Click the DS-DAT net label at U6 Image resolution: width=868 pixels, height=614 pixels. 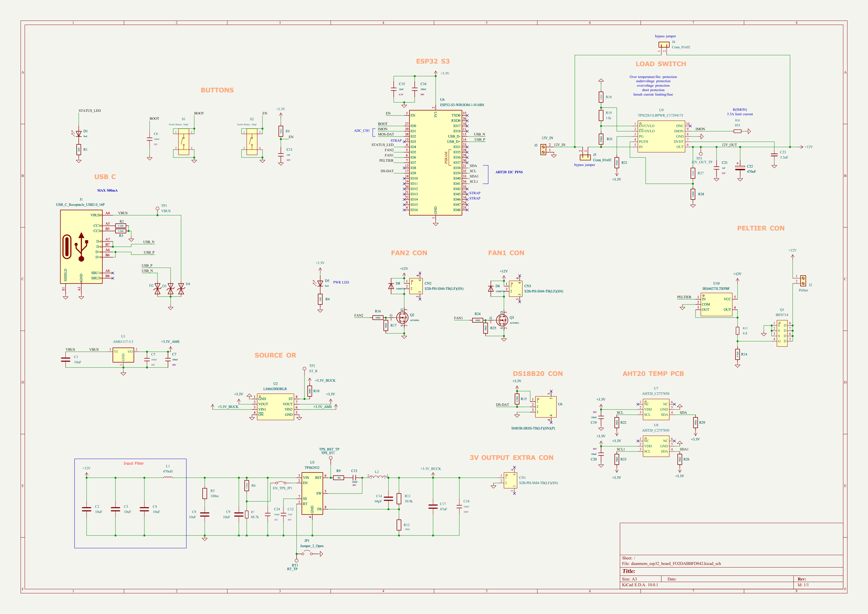point(502,405)
